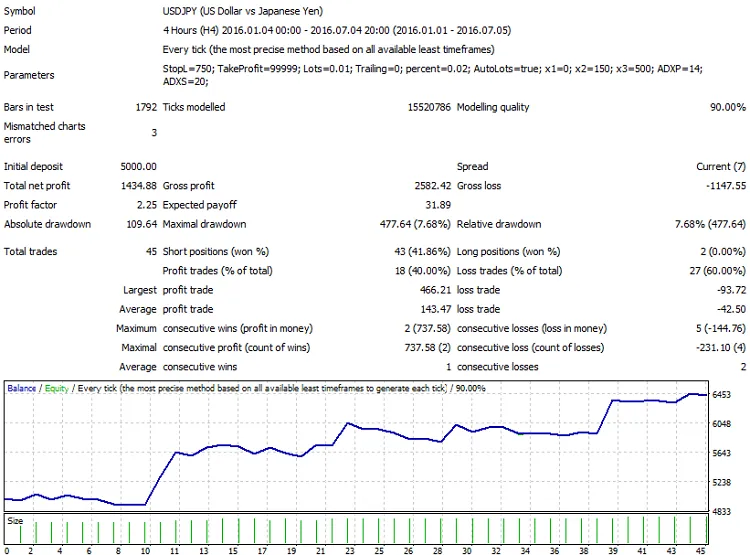Click the Equity legend label on chart
The height and width of the screenshot is (555, 750).
(x=57, y=387)
